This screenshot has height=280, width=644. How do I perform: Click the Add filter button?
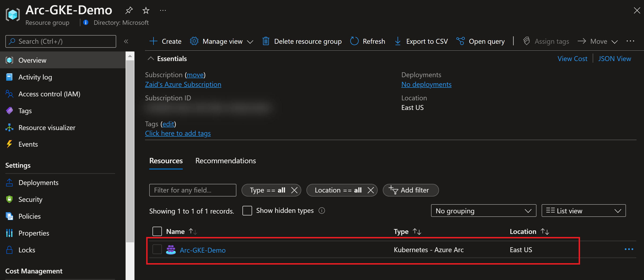410,190
